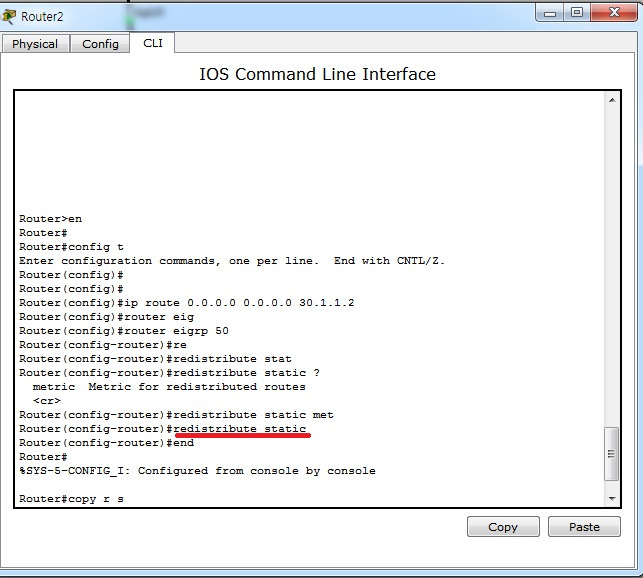Click the 'Router(config-router)#end' line
Screen dimensions: 643x578
[107, 443]
